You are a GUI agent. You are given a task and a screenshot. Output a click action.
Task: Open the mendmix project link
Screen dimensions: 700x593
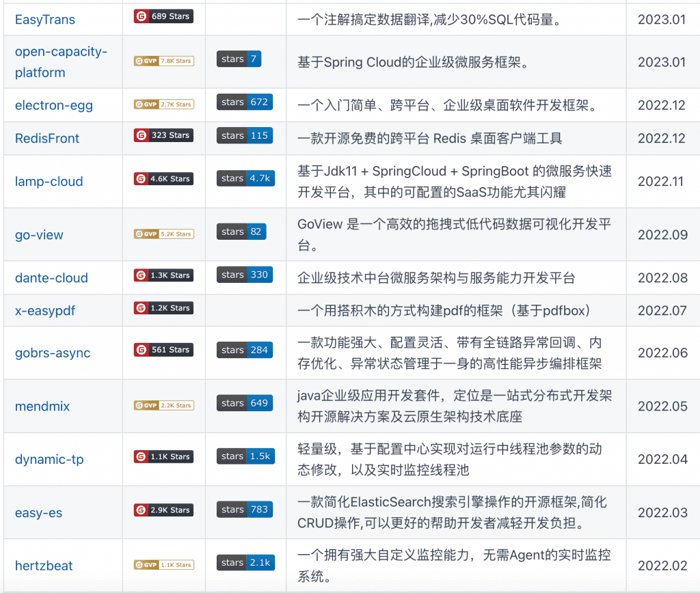pos(42,406)
